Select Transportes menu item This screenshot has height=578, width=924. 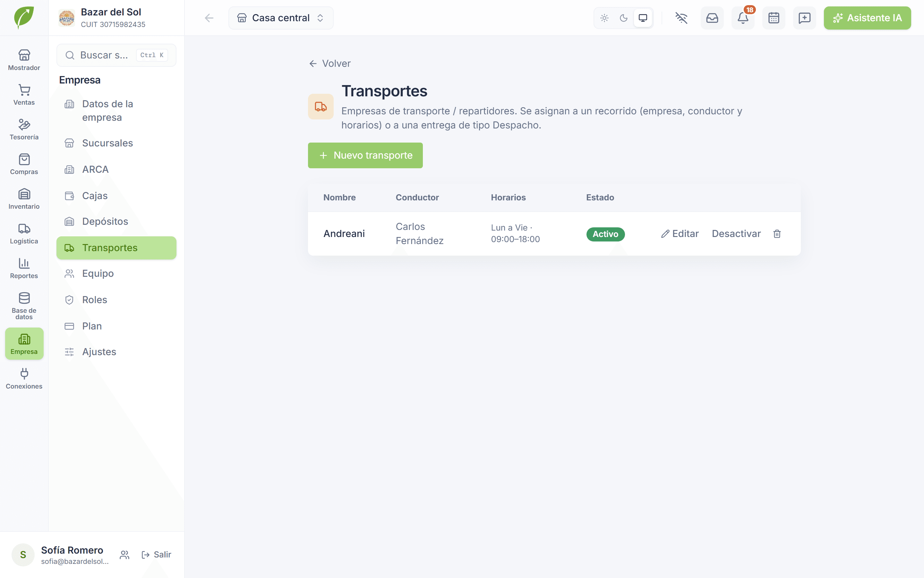(x=116, y=248)
